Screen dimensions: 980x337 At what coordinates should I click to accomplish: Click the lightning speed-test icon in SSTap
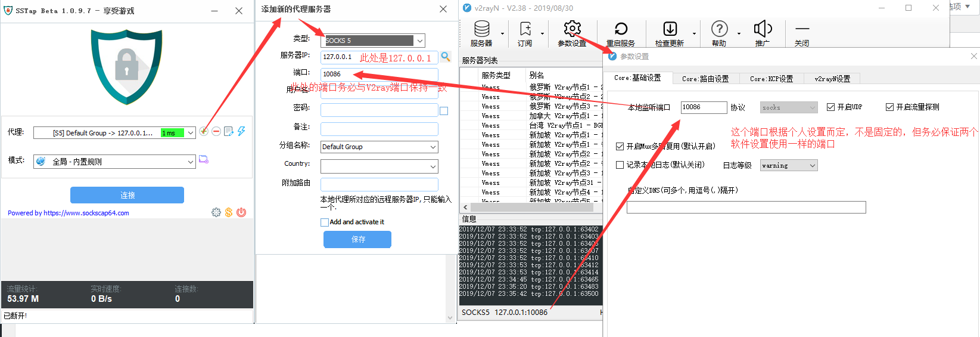(x=241, y=131)
